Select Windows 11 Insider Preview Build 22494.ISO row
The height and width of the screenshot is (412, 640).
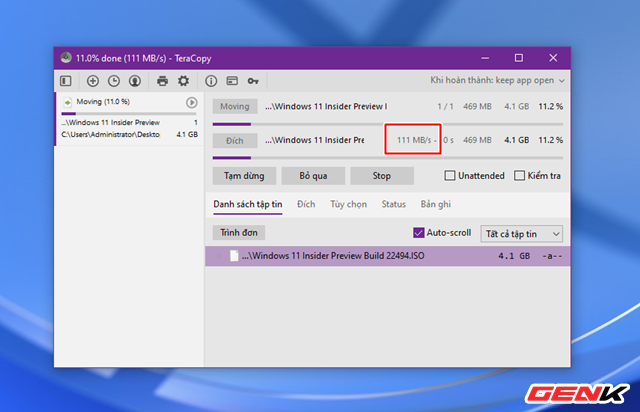[387, 256]
